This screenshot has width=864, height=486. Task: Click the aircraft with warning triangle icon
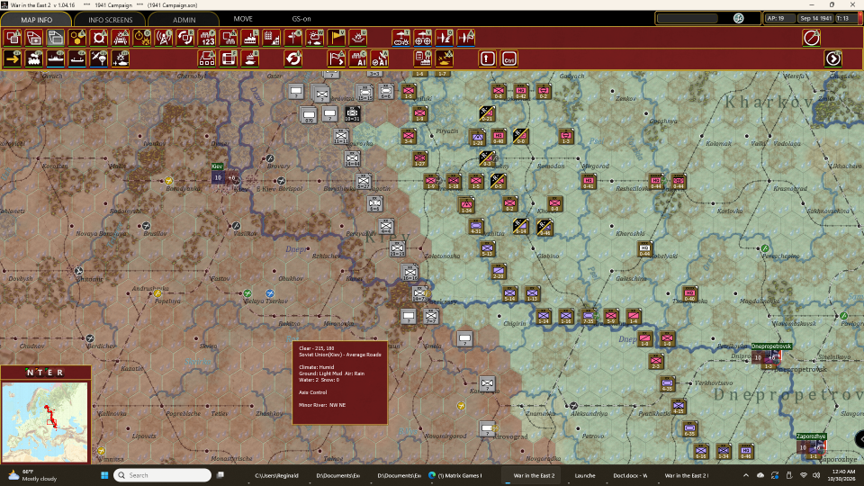click(x=466, y=38)
